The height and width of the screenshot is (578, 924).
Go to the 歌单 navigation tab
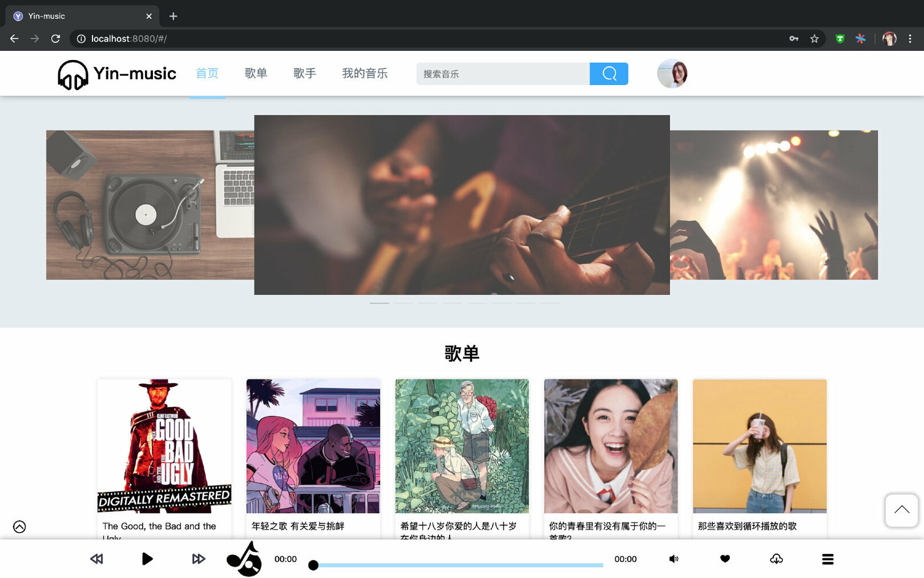(x=256, y=73)
